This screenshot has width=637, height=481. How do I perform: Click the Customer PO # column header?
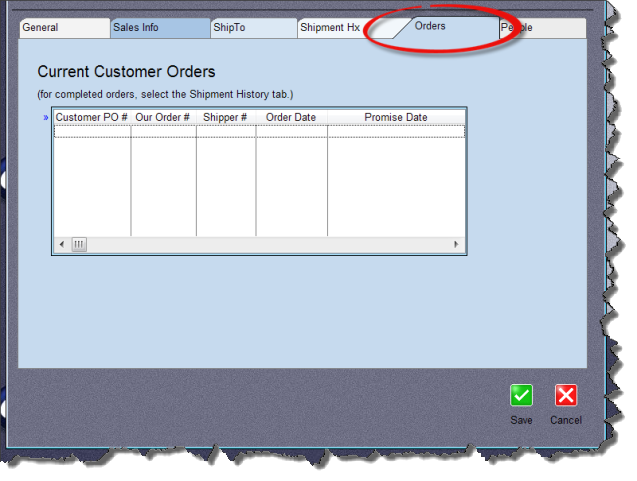click(x=91, y=117)
